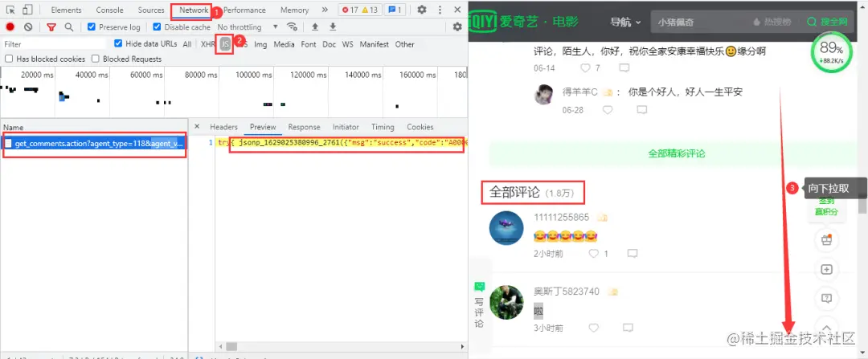The height and width of the screenshot is (359, 868).
Task: Uncheck Hide data URLs
Action: [x=118, y=43]
